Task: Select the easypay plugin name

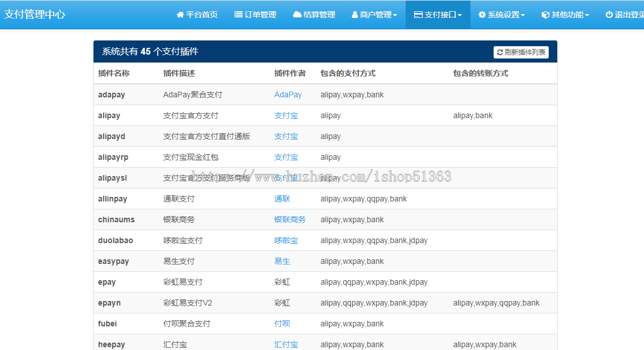Action: pyautogui.click(x=113, y=261)
